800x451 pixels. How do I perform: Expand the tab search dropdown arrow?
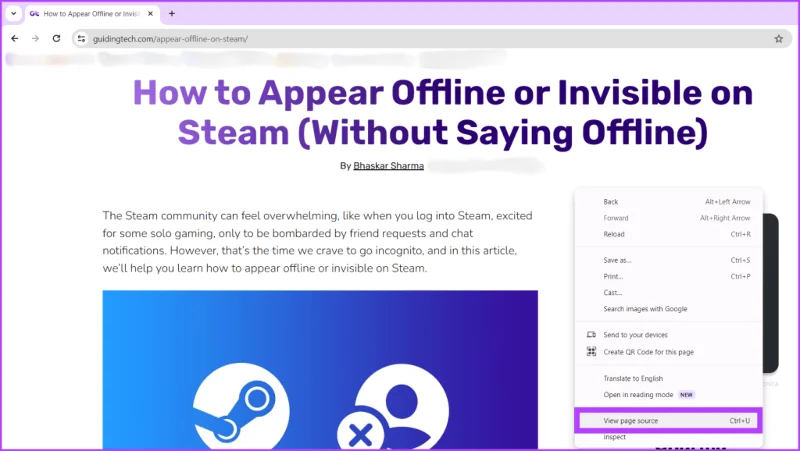[x=14, y=14]
